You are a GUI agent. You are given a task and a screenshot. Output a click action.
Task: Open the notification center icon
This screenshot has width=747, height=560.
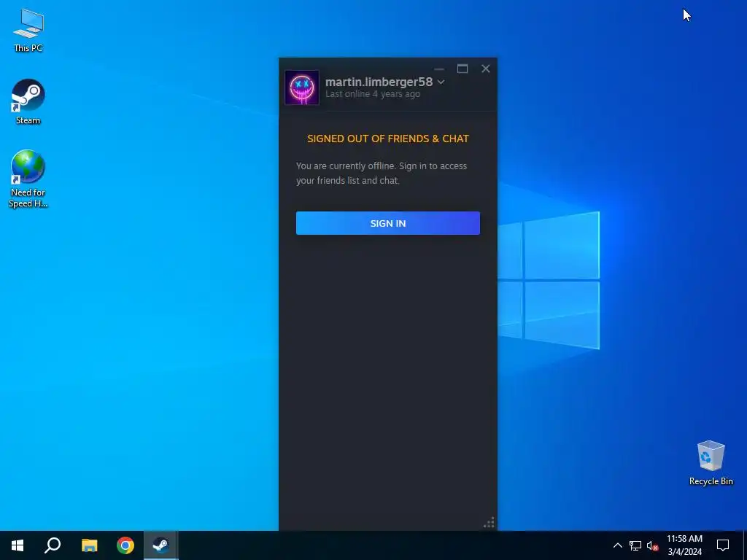point(723,545)
